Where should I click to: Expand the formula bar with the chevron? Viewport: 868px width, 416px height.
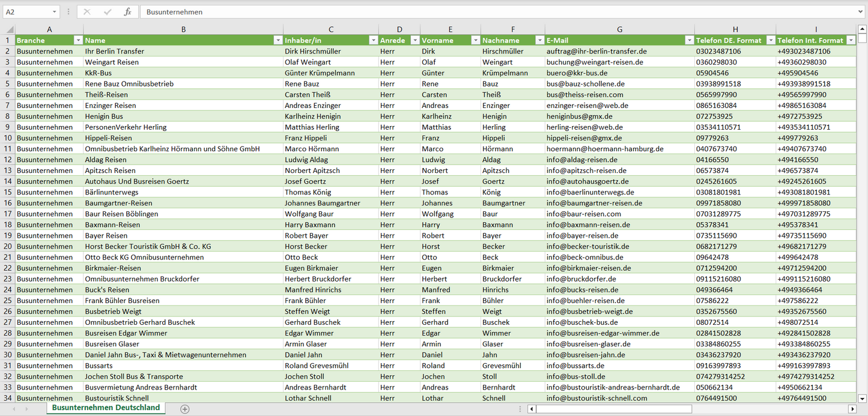point(861,12)
